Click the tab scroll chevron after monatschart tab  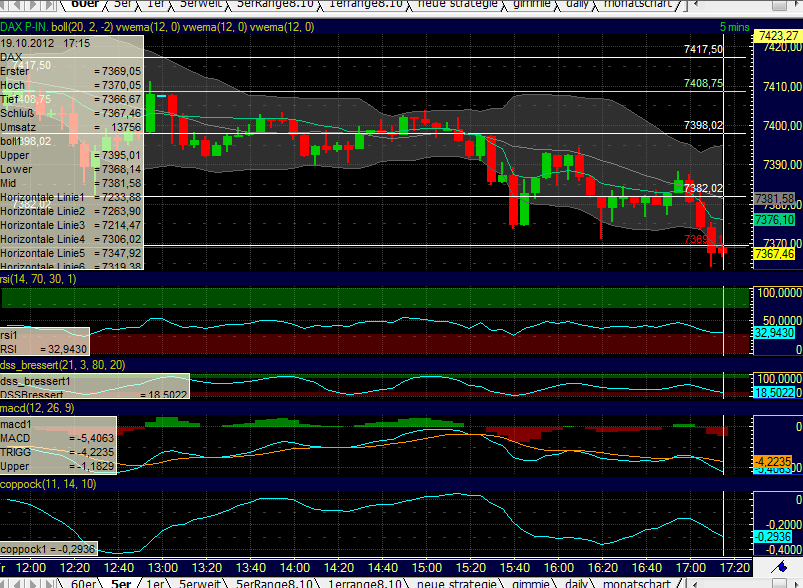tap(693, 584)
